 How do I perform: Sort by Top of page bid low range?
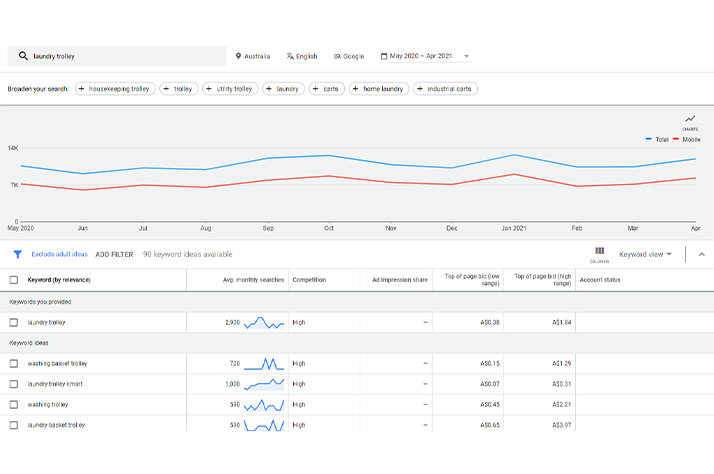click(x=472, y=280)
